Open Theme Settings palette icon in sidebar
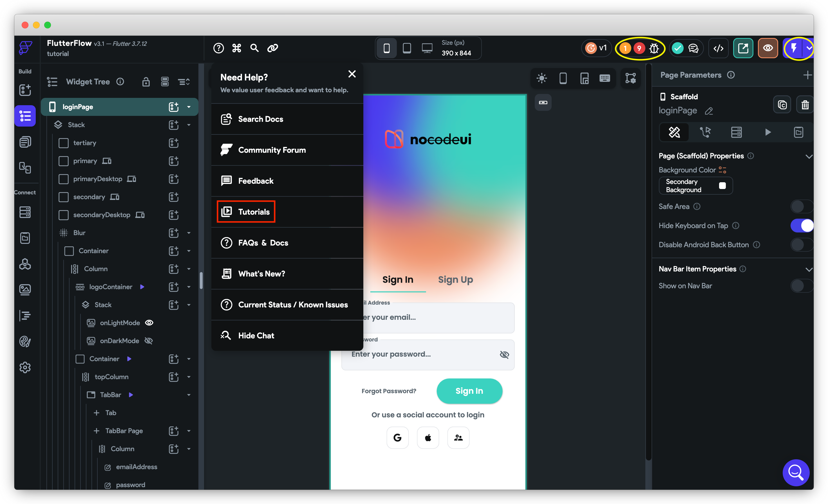Screen dimensions: 828x504 25,341
